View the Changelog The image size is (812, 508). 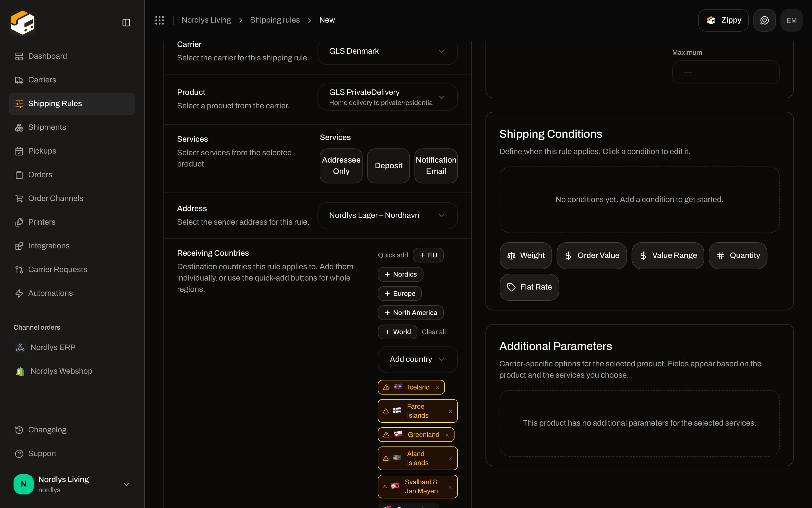pos(72,430)
